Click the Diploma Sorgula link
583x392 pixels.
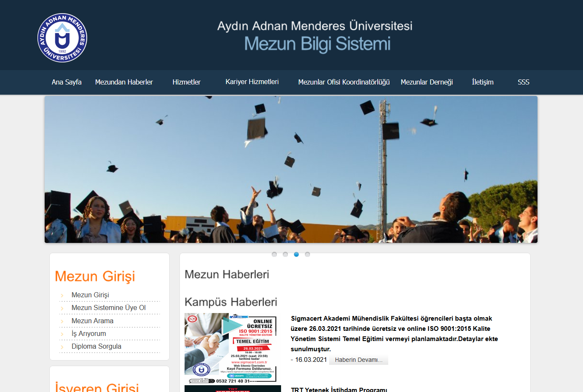tap(96, 346)
